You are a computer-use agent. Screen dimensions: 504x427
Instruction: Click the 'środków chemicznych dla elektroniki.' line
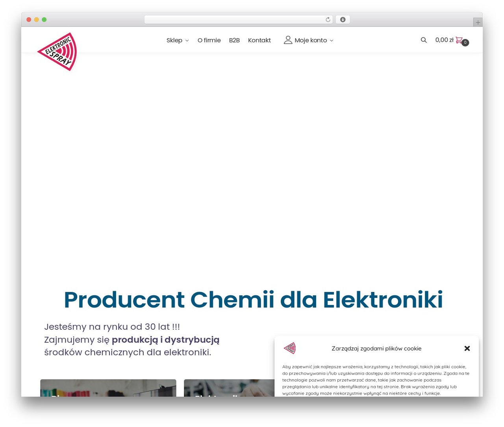pyautogui.click(x=128, y=352)
